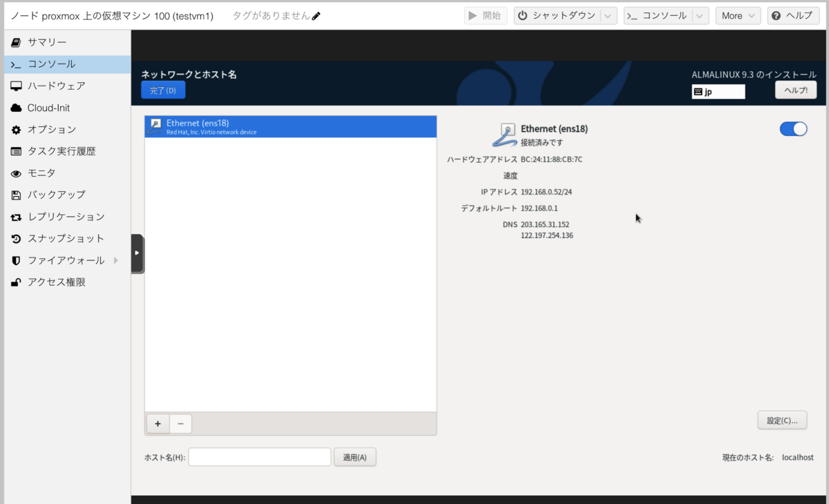Screen dimensions: 829x504
Task: Open the コンソール dropdown arrow in toolbar
Action: (x=701, y=16)
